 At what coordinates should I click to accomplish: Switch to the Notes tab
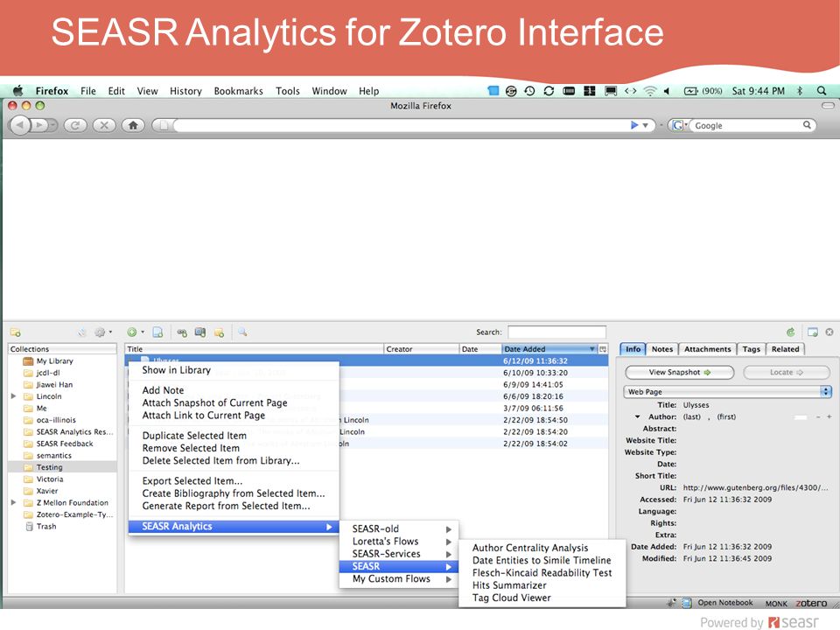coord(662,349)
